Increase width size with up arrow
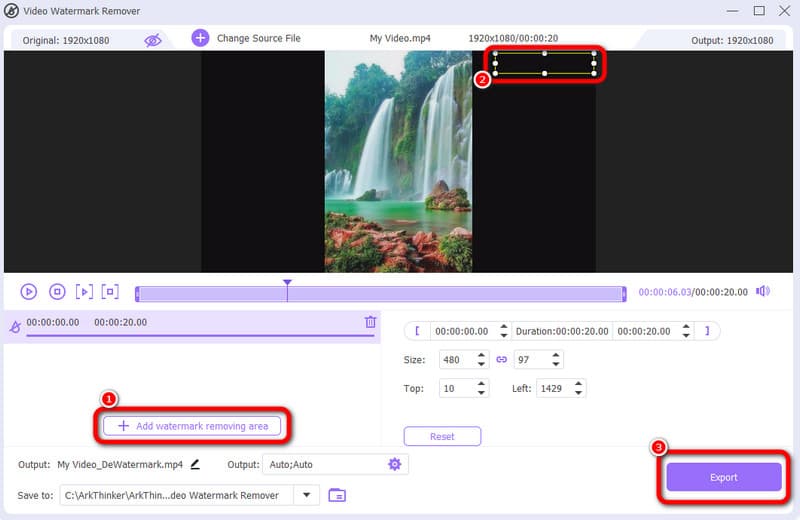The width and height of the screenshot is (800, 520). [x=481, y=355]
